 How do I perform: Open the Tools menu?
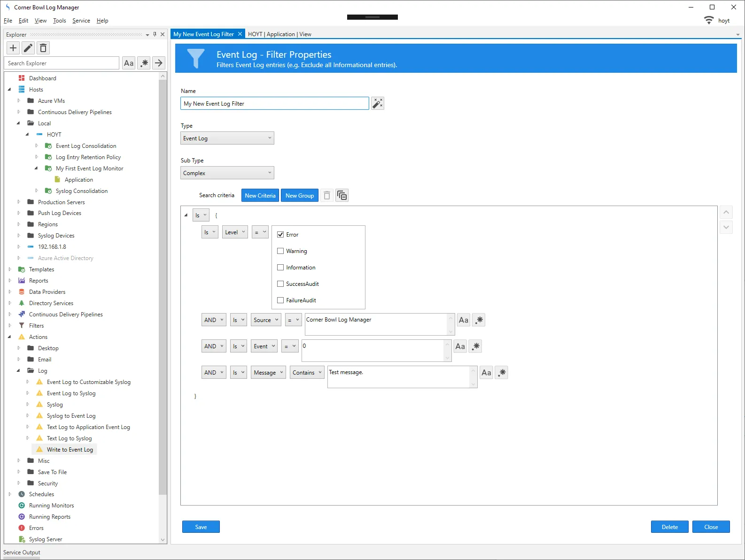(x=59, y=21)
